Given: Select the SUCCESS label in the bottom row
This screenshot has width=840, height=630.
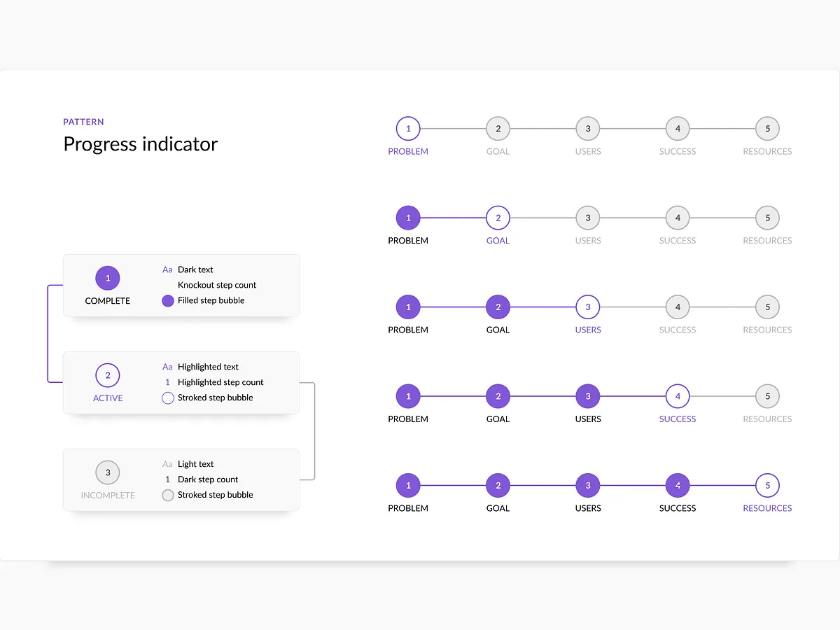Looking at the screenshot, I should pyautogui.click(x=677, y=507).
